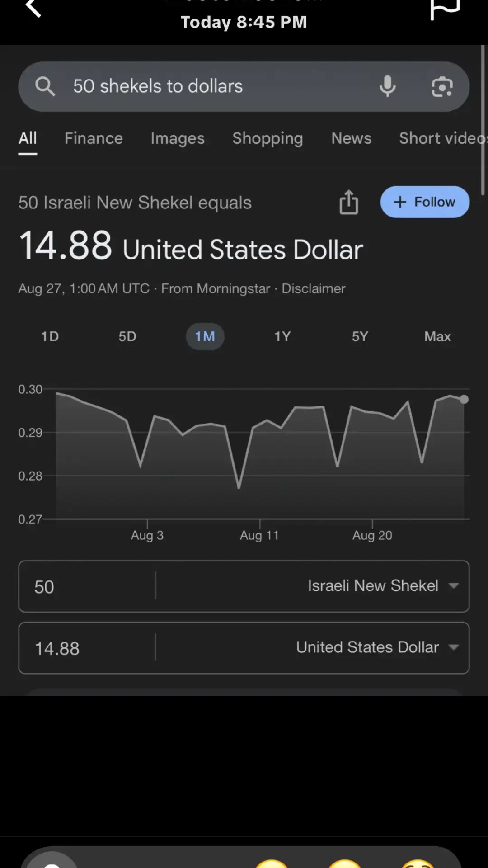Switch chart to 5D range
Screen dimensions: 488x868
coord(127,336)
